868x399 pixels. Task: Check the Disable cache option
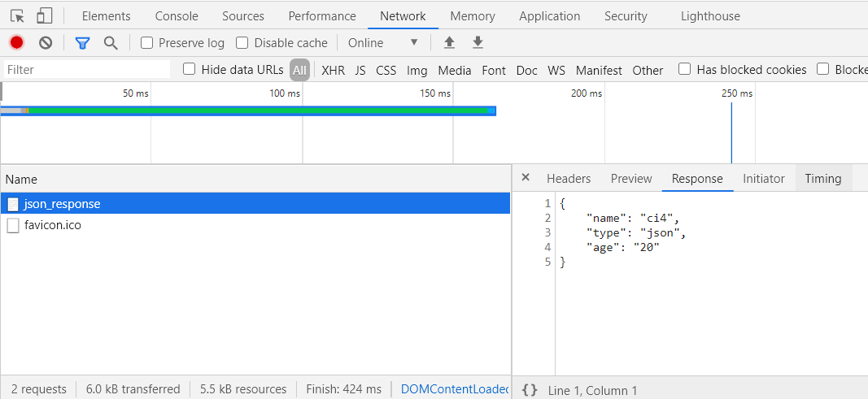coord(242,43)
